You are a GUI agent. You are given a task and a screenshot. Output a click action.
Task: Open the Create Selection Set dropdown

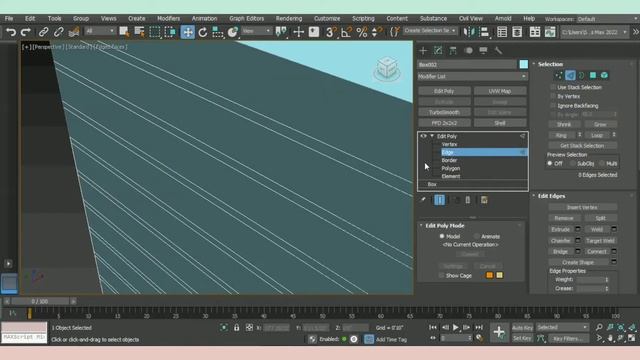[x=430, y=31]
